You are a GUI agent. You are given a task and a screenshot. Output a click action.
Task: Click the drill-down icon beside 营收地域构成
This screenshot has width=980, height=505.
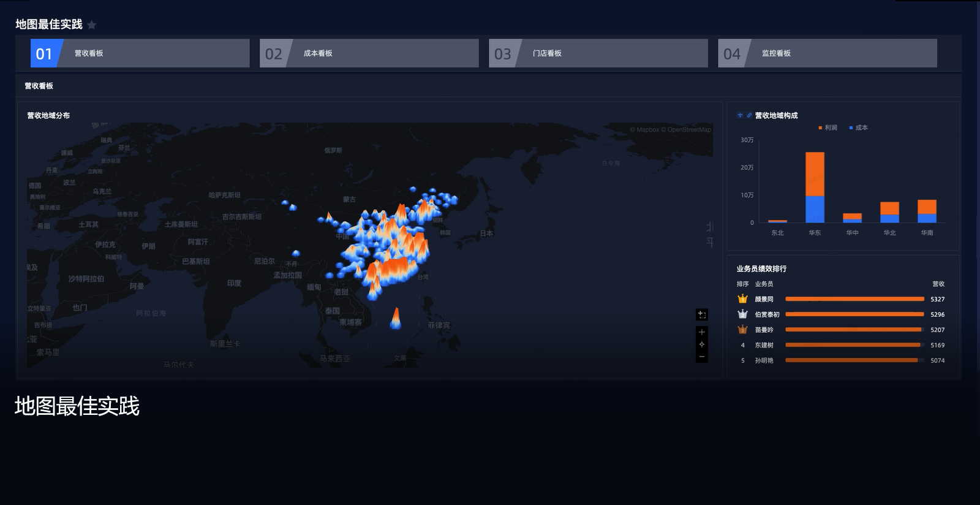coord(740,115)
